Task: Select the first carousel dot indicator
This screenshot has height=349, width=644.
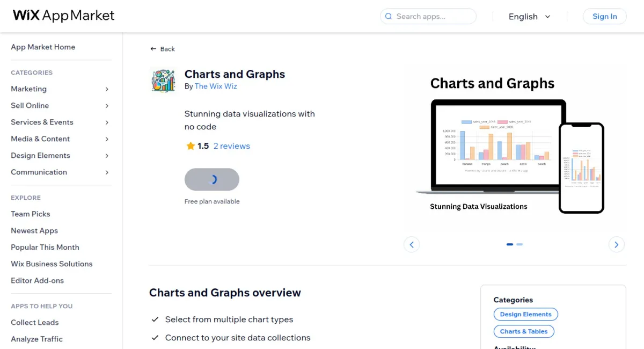Action: coord(509,244)
